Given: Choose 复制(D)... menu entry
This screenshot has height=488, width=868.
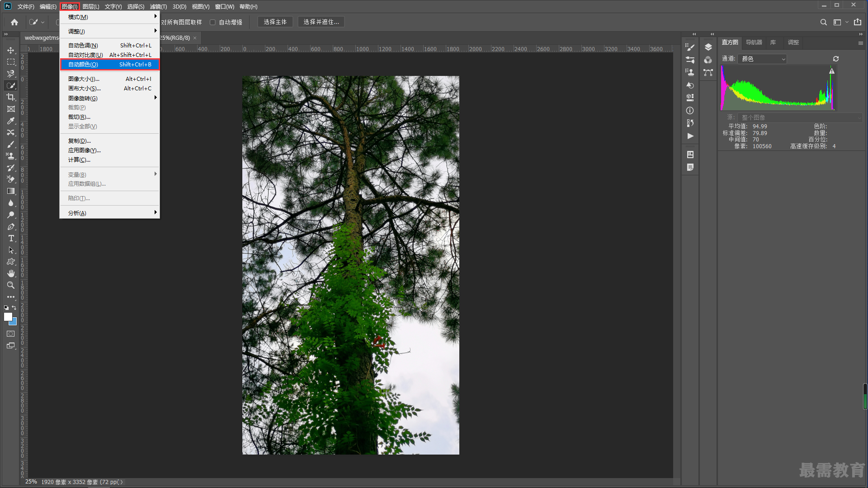Looking at the screenshot, I should pos(110,141).
